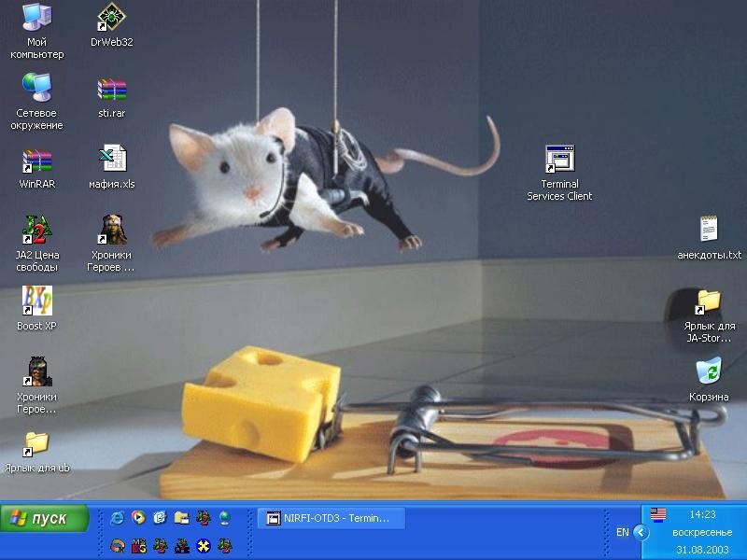The width and height of the screenshot is (747, 560).
Task: Open the Мой компьютер desktop icon
Action: pyautogui.click(x=37, y=19)
